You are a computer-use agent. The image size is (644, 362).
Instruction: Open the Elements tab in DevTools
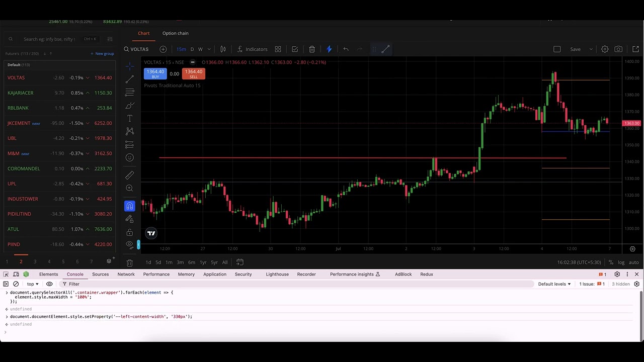click(48, 275)
